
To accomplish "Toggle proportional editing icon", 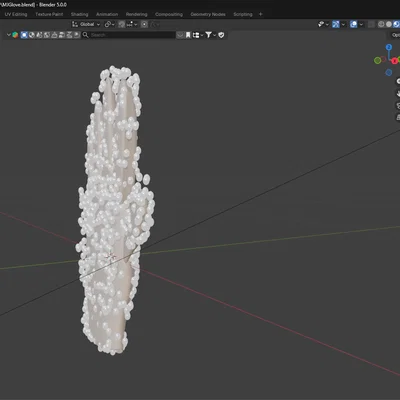I will [x=144, y=24].
